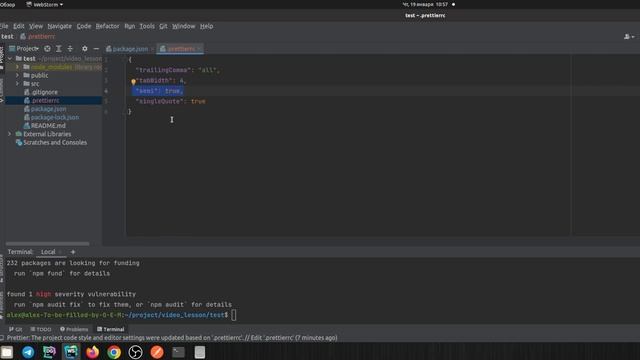Screen dimensions: 640x360
Task: Click the Collapse All icon in Project panel
Action: 70,49
